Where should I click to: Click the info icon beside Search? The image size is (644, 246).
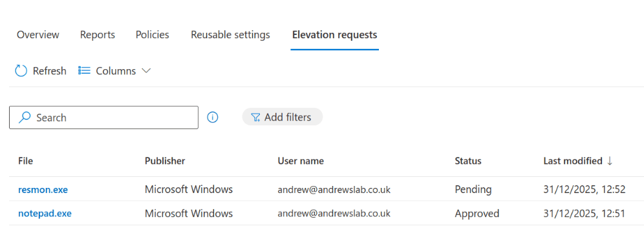point(212,118)
